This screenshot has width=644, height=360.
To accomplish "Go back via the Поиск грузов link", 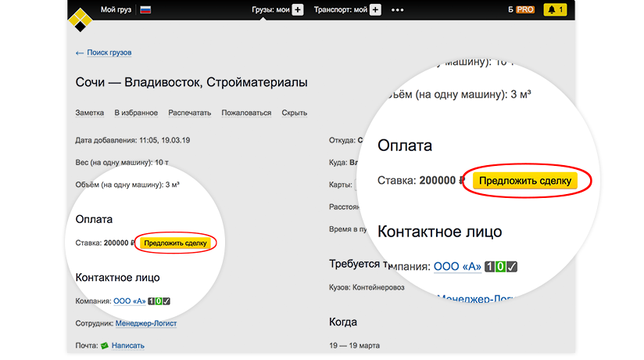I will [108, 52].
